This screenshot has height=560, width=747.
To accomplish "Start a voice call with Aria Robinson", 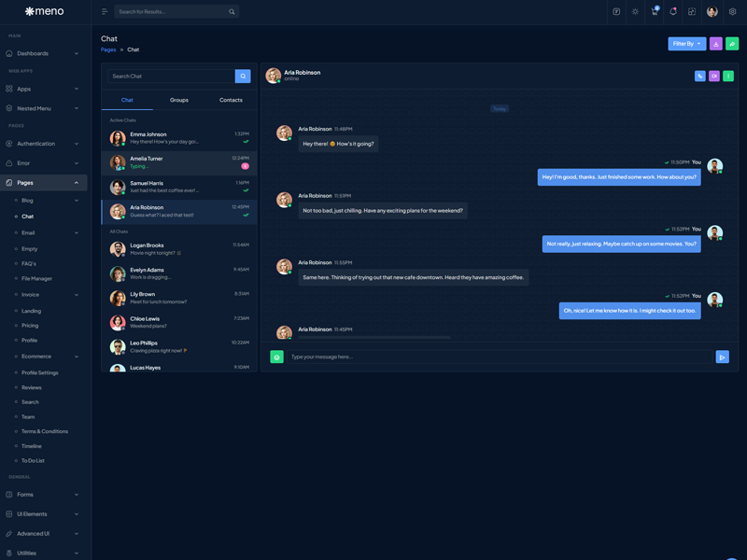I will [699, 76].
